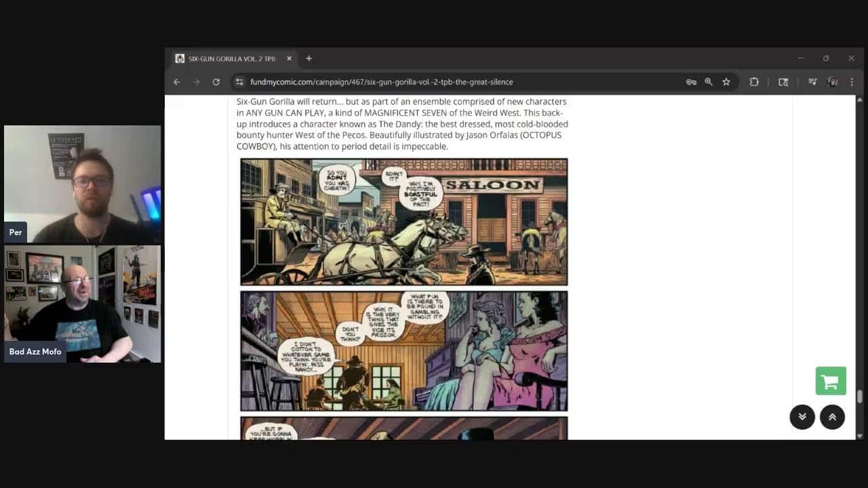View site information icon beside URL
The height and width of the screenshot is (488, 868).
(x=239, y=82)
